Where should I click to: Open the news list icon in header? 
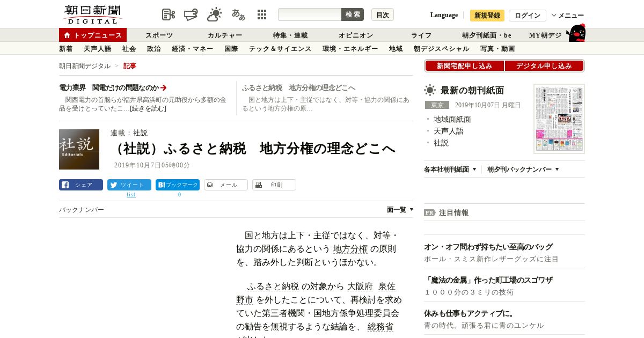[x=169, y=14]
